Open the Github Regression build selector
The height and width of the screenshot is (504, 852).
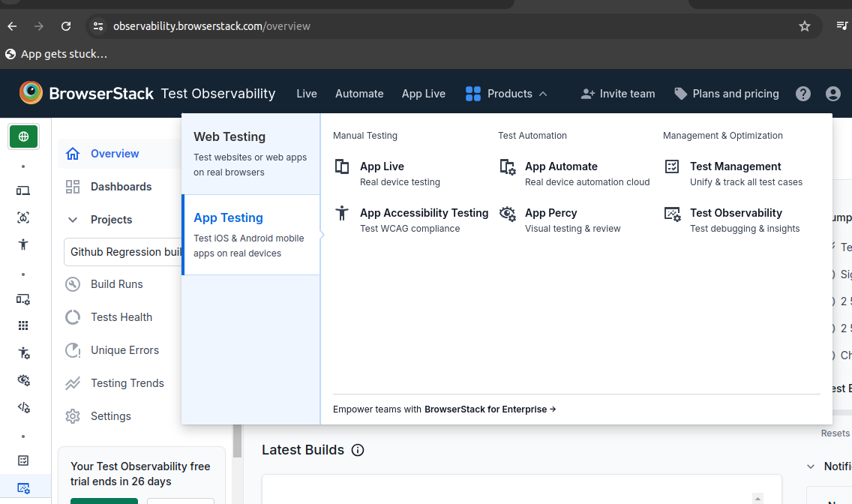[123, 252]
